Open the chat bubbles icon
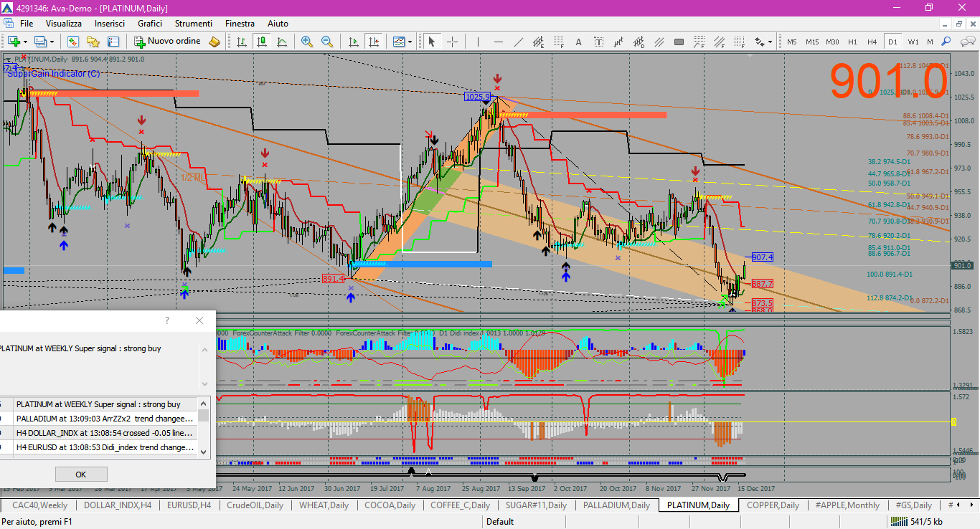The width and height of the screenshot is (980, 529). point(968,42)
